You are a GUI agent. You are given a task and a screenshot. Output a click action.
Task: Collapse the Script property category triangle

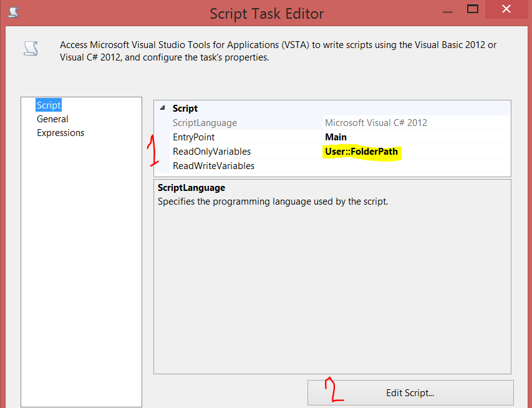coord(163,108)
